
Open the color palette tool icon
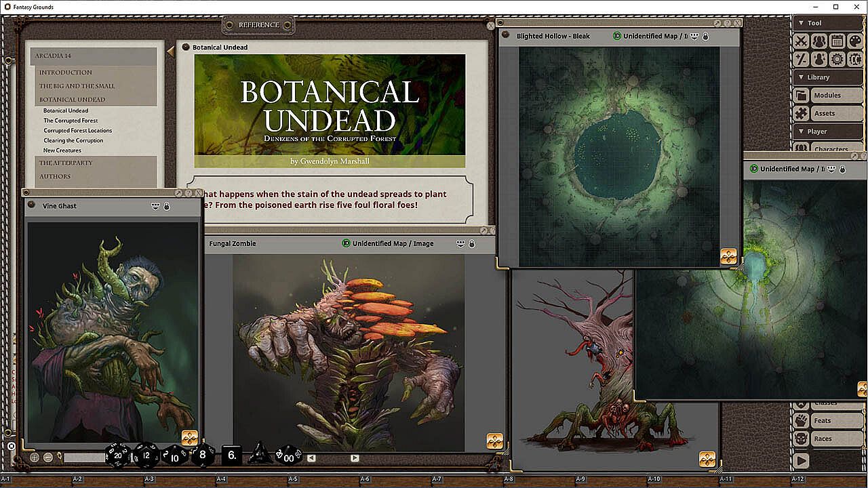(854, 41)
